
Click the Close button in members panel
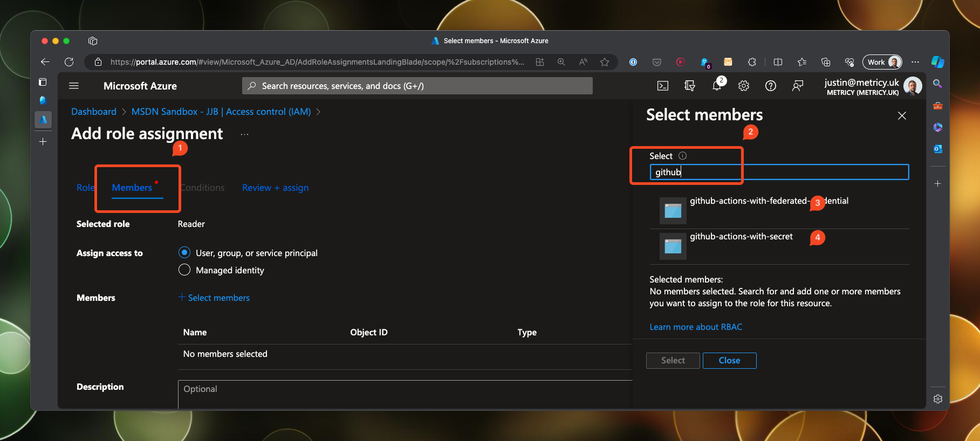tap(730, 361)
